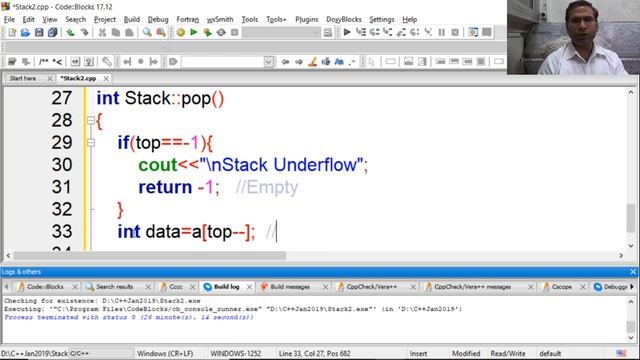This screenshot has height=360, width=640.
Task: Jump forward using right arrow icon
Action: coord(299,62)
